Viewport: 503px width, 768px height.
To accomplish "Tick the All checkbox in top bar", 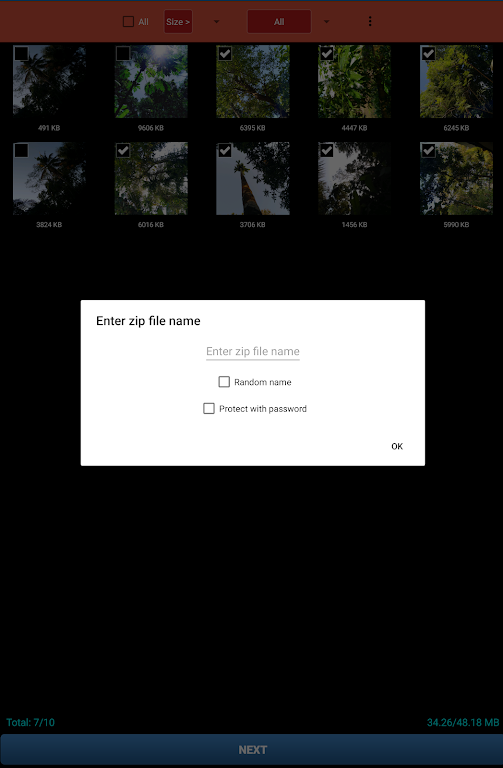I will pyautogui.click(x=128, y=22).
